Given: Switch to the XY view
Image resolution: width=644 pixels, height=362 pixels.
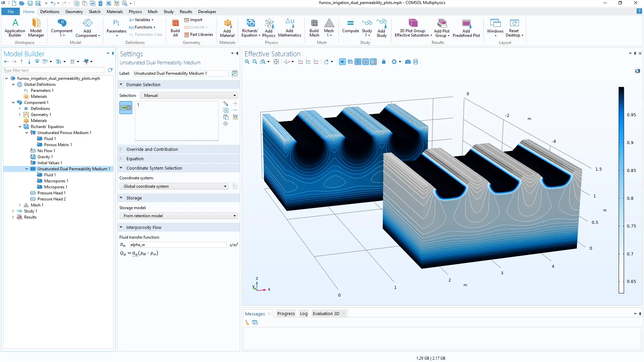Looking at the screenshot, I should [301, 62].
